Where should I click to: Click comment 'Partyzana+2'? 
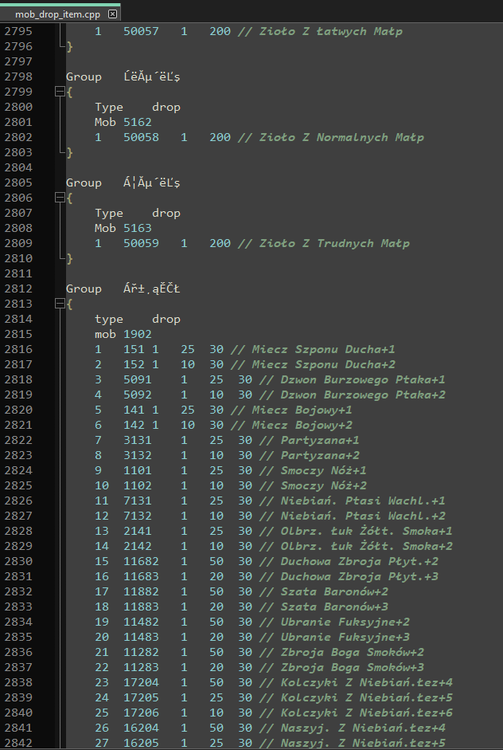pos(320,456)
